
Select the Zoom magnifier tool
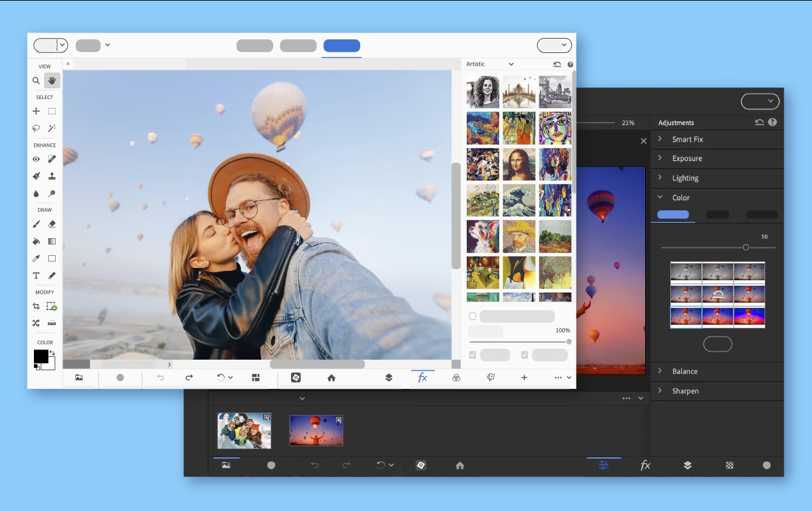37,81
